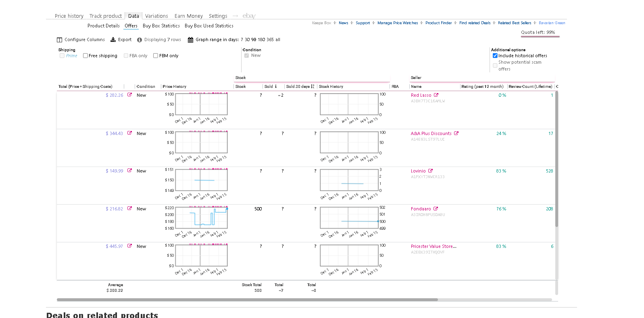Open external link icon beside $445.97 price
This screenshot has height=318, width=644.
pos(129,246)
